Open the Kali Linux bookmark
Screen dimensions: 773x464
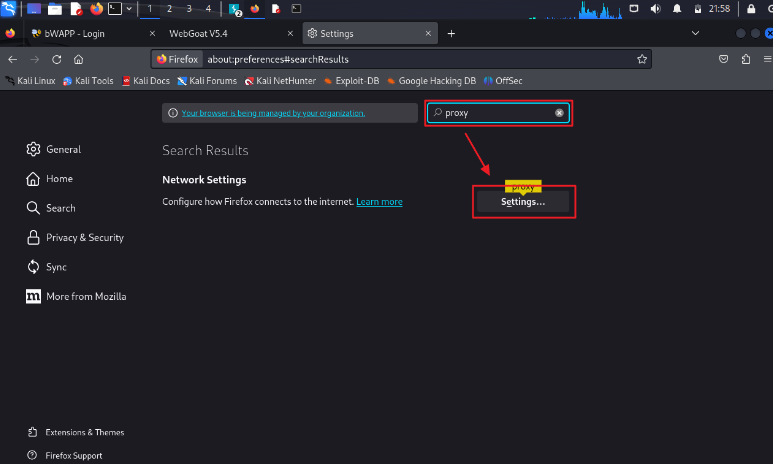click(31, 81)
